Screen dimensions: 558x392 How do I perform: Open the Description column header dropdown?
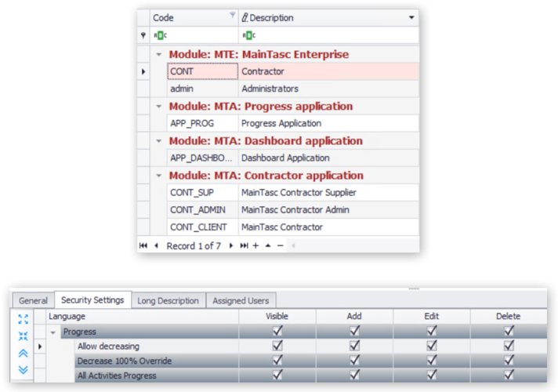411,17
